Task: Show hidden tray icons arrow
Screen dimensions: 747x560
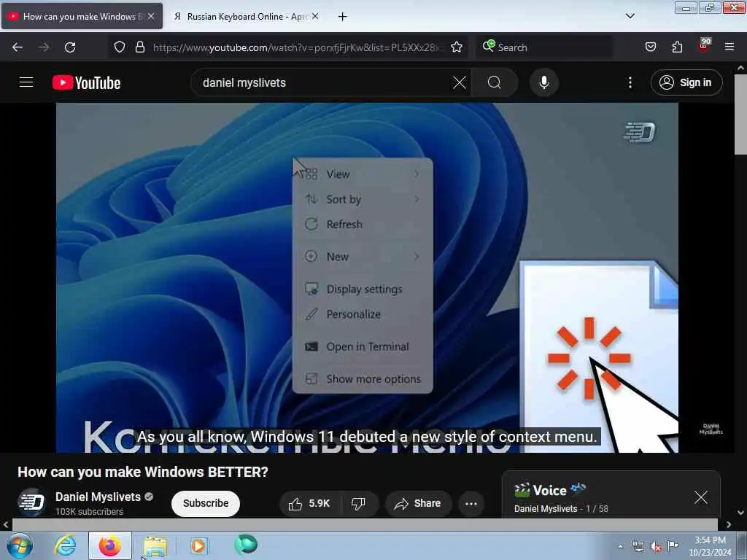Action: [x=620, y=546]
